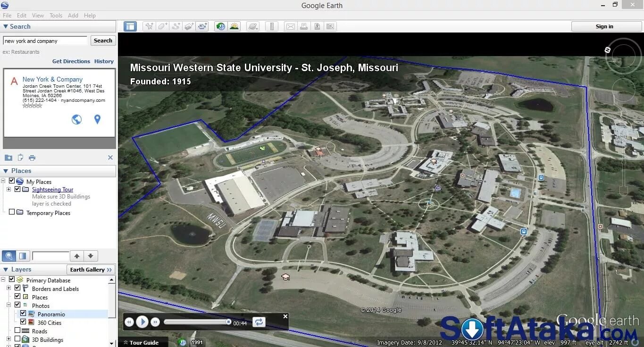The image size is (644, 347).
Task: Check the Temporary Places checkbox
Action: click(x=12, y=212)
